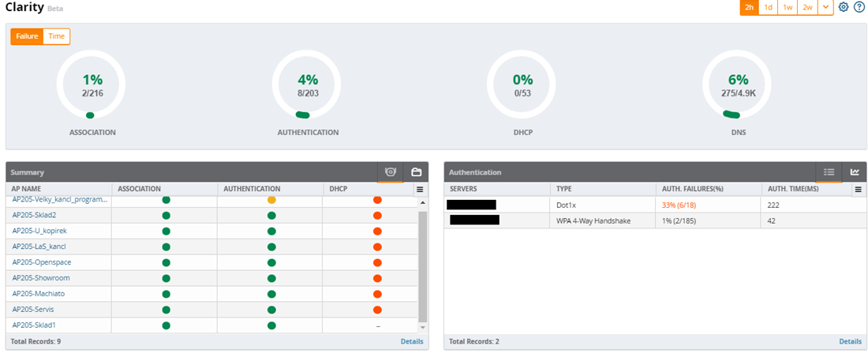Expand the time range dropdown arrow
This screenshot has width=868, height=361.
[825, 7]
